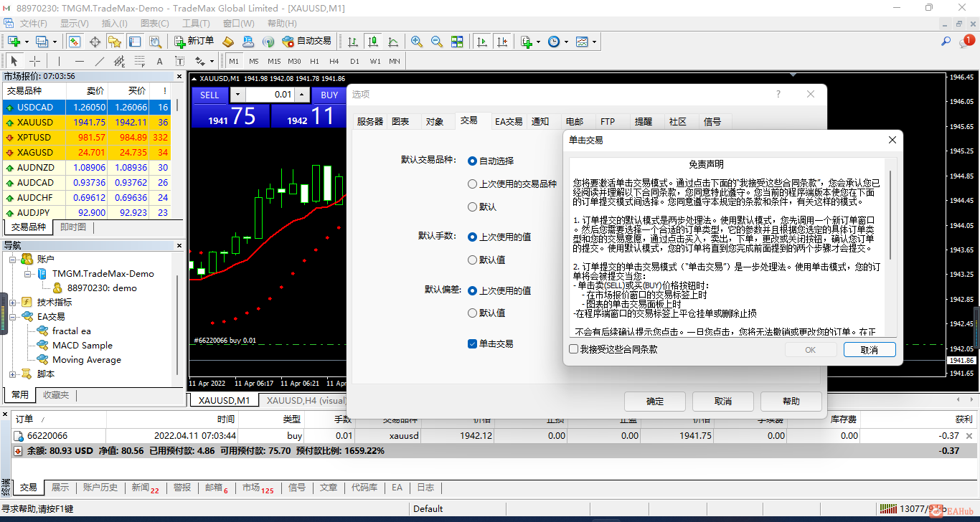The image size is (980, 522).
Task: Select 上次使用的交易品种 radio option
Action: 472,184
